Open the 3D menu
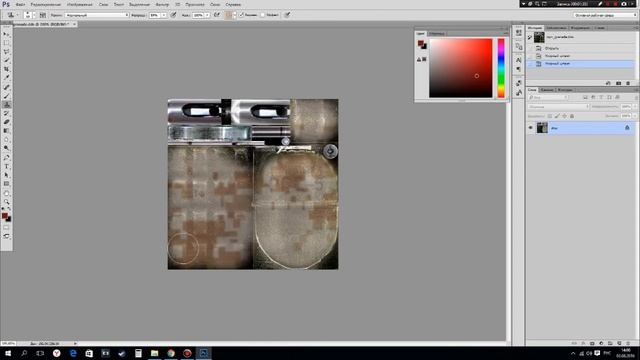Image resolution: width=640 pixels, height=360 pixels. point(178,4)
